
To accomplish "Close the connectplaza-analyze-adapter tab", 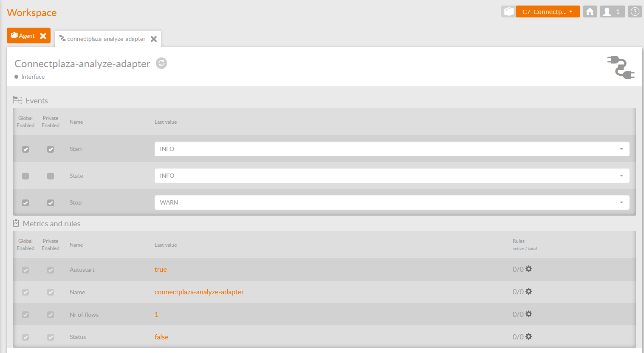I will pos(154,39).
